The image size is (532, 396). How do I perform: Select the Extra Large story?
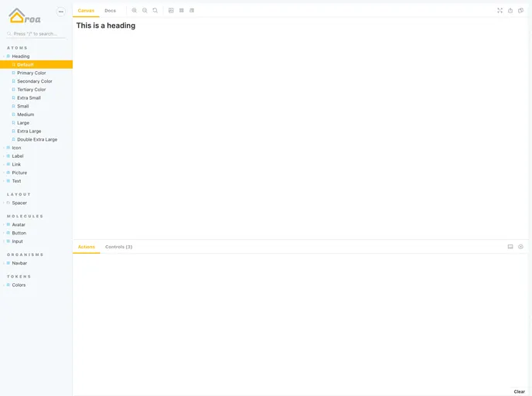point(36,131)
